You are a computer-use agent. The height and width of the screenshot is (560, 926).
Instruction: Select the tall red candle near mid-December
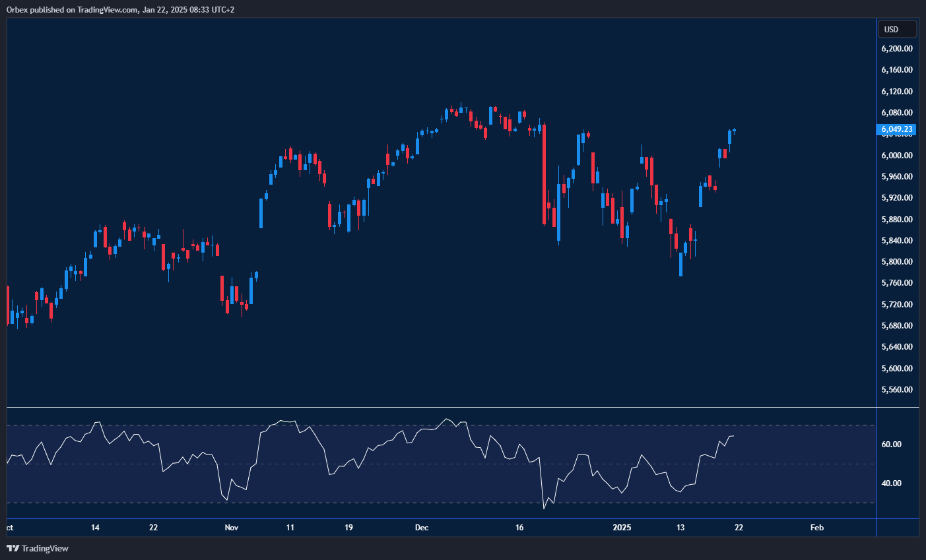544,175
